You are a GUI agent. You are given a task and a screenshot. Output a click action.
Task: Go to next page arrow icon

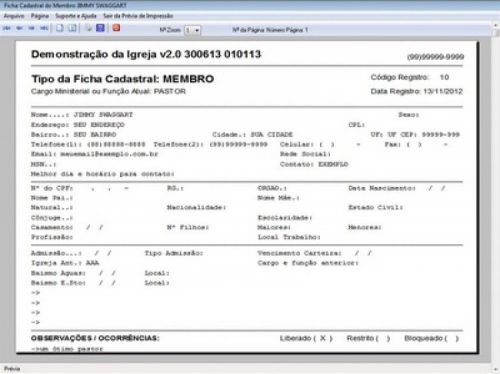(31, 28)
